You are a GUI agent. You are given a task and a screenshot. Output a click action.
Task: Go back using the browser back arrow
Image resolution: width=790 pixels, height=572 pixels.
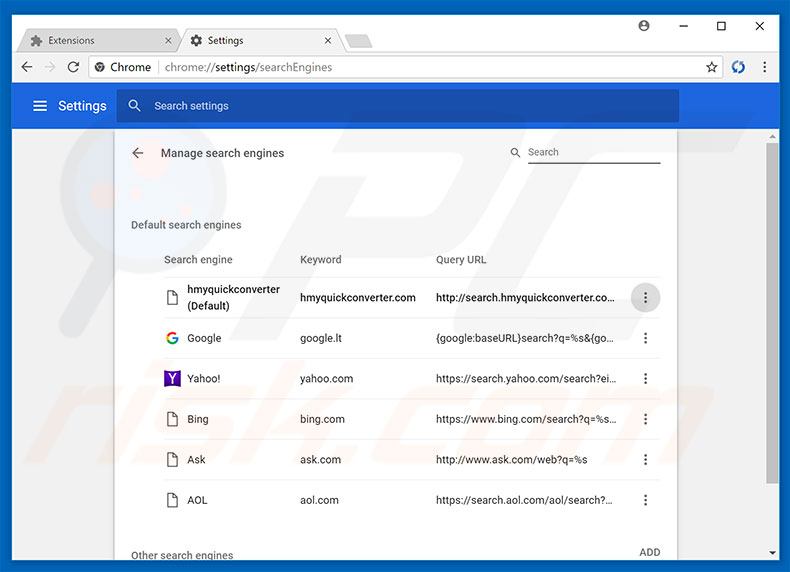(x=27, y=67)
